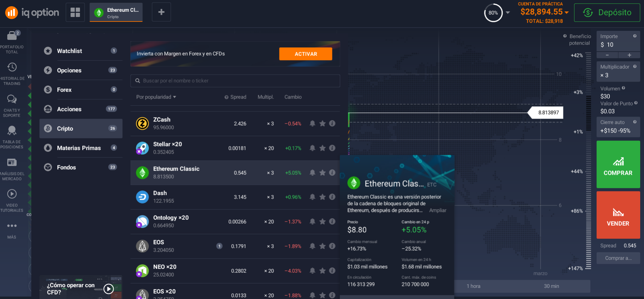Set alert bell for EOS
The width and height of the screenshot is (644, 299).
click(312, 246)
